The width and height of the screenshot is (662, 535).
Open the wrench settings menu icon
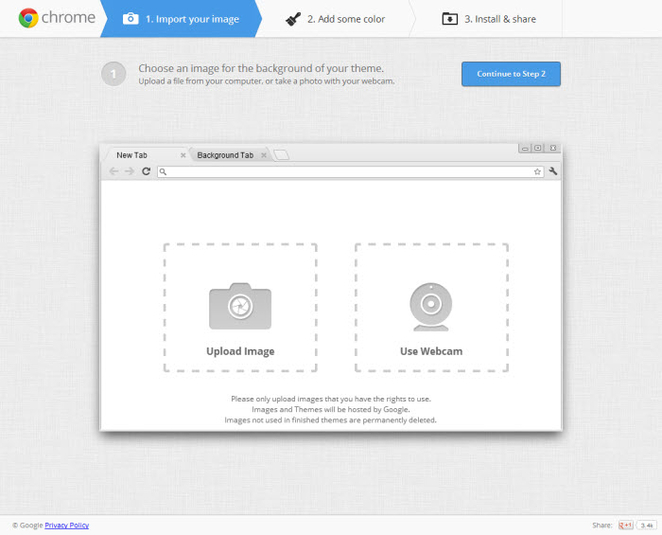(x=553, y=171)
